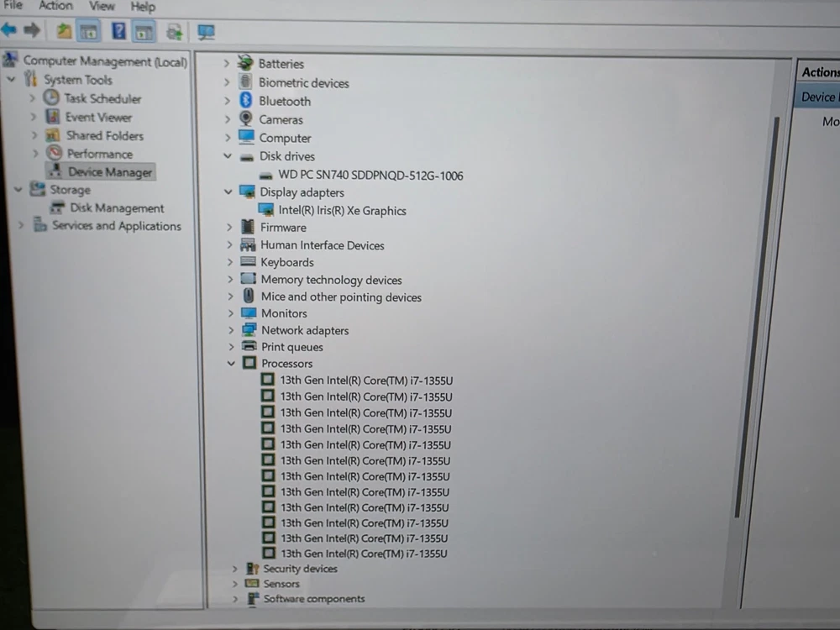840x630 pixels.
Task: Select Intel Iris Xe Graphics adapter
Action: (x=342, y=211)
